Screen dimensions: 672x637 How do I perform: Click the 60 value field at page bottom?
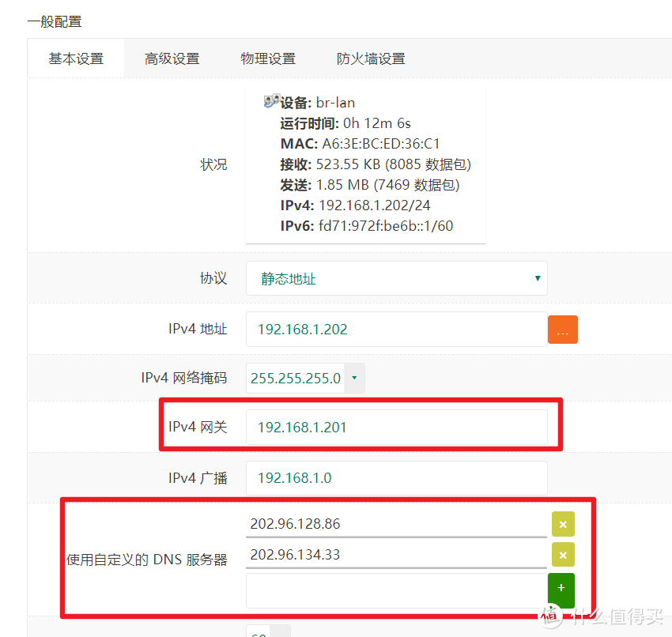coord(258,633)
